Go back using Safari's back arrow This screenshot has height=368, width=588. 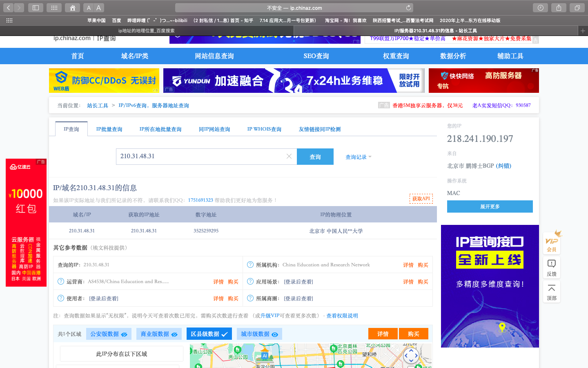8,8
